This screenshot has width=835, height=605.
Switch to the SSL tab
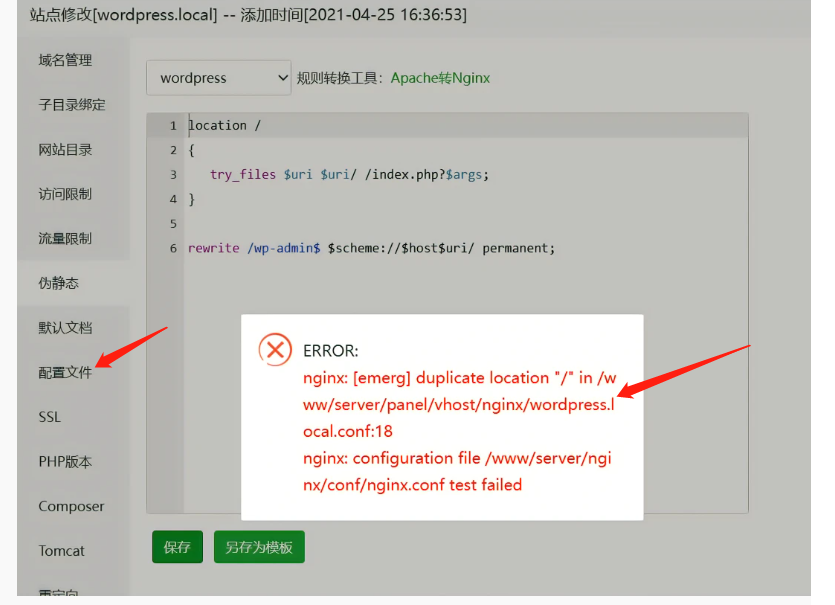(50, 417)
